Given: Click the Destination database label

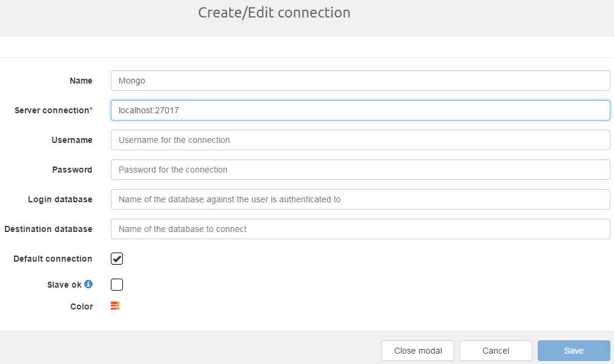Looking at the screenshot, I should [48, 229].
